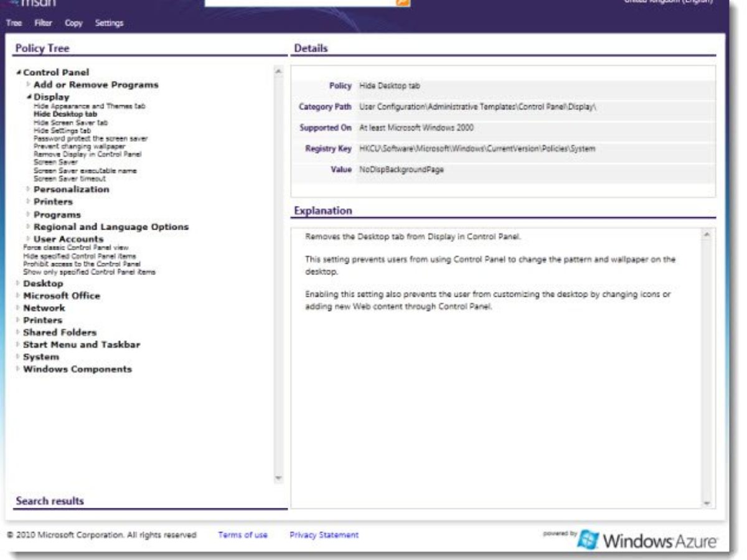Expand Start Menu and Taskbar arrow
747x560 pixels.
(x=19, y=344)
